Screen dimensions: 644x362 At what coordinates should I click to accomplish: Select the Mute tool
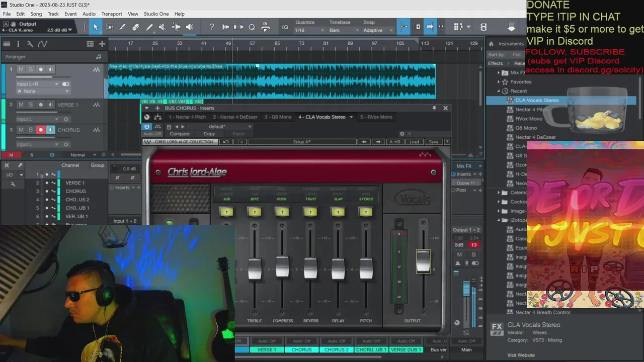point(162,27)
